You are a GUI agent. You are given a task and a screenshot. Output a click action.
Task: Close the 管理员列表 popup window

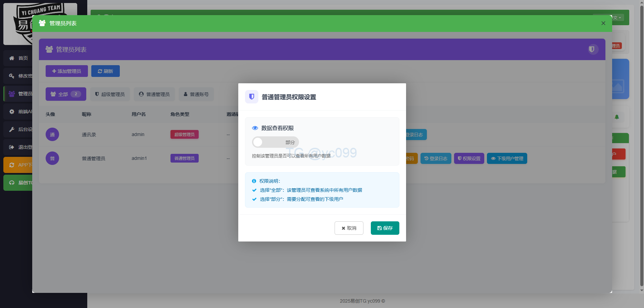[x=603, y=23]
